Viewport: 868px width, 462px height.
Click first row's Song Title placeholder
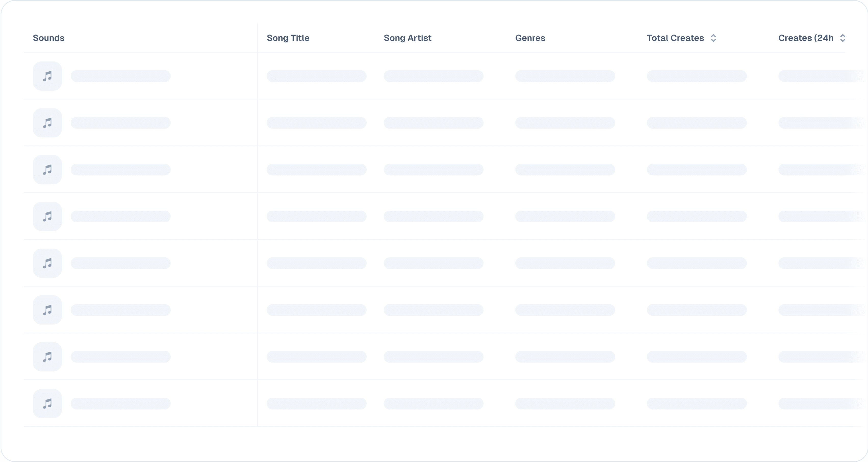(x=316, y=76)
